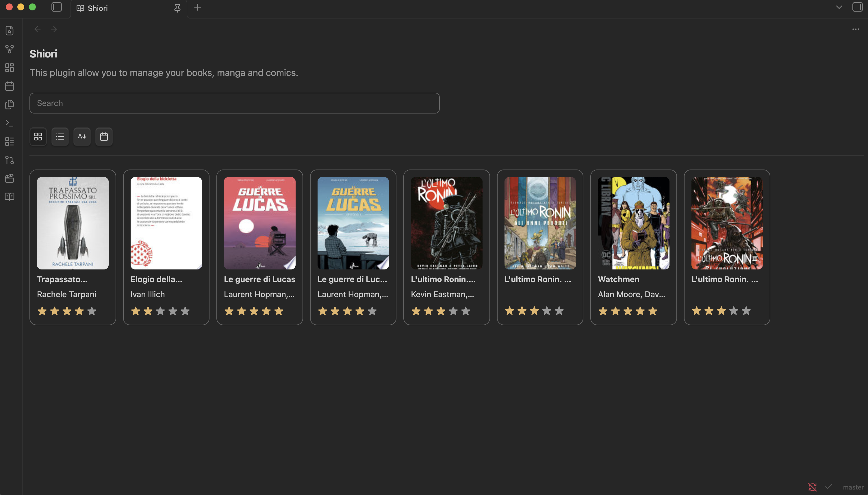Open the git pull request ribbon icon
868x495 pixels.
pyautogui.click(x=10, y=160)
